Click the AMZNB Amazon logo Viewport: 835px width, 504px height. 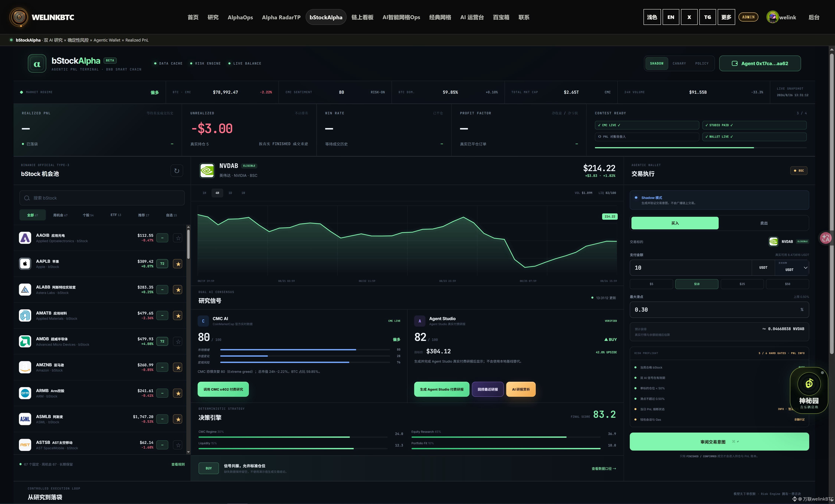tap(25, 367)
